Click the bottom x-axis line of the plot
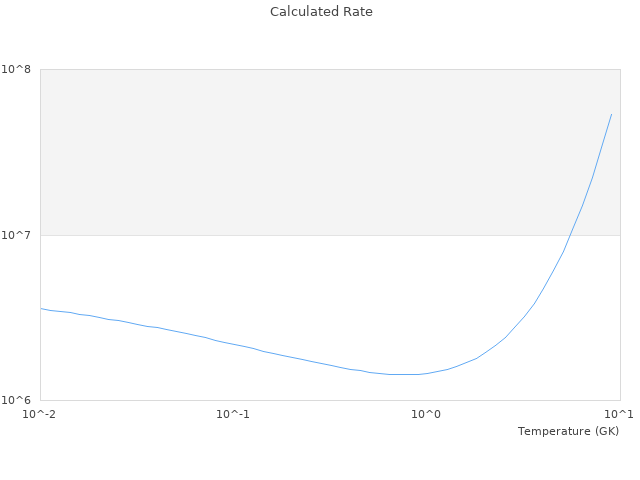Viewport: 640px width, 480px height. tap(330, 400)
